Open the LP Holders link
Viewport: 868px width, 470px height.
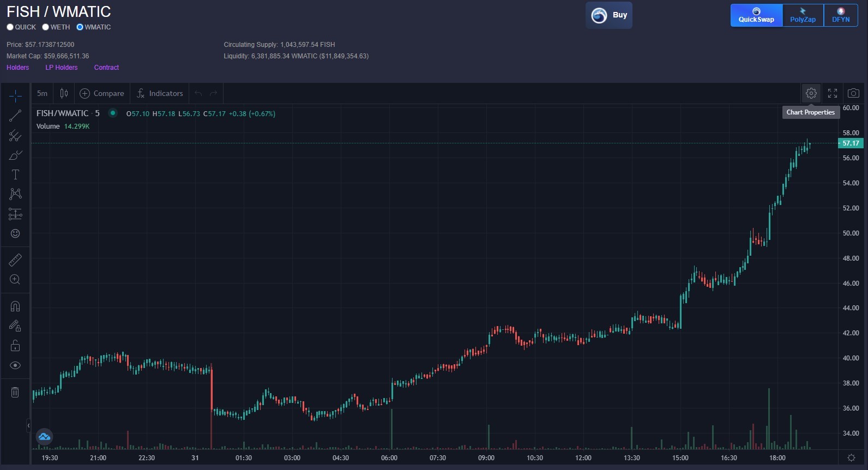click(62, 68)
